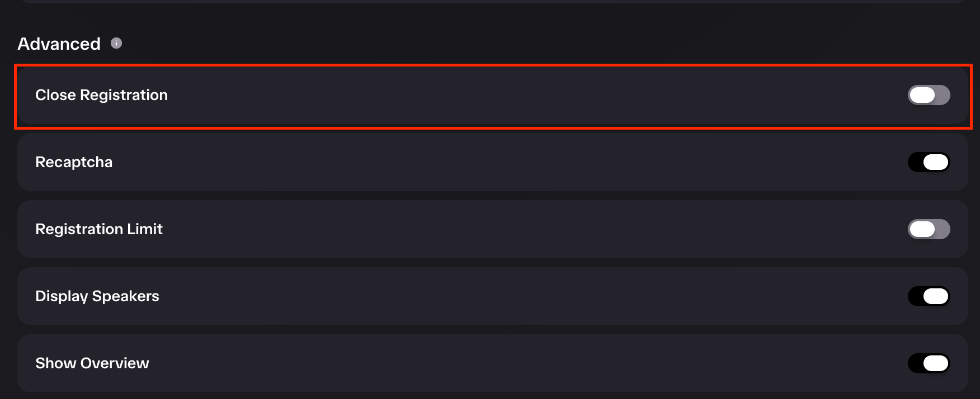Enable the Close Registration toggle

click(929, 95)
